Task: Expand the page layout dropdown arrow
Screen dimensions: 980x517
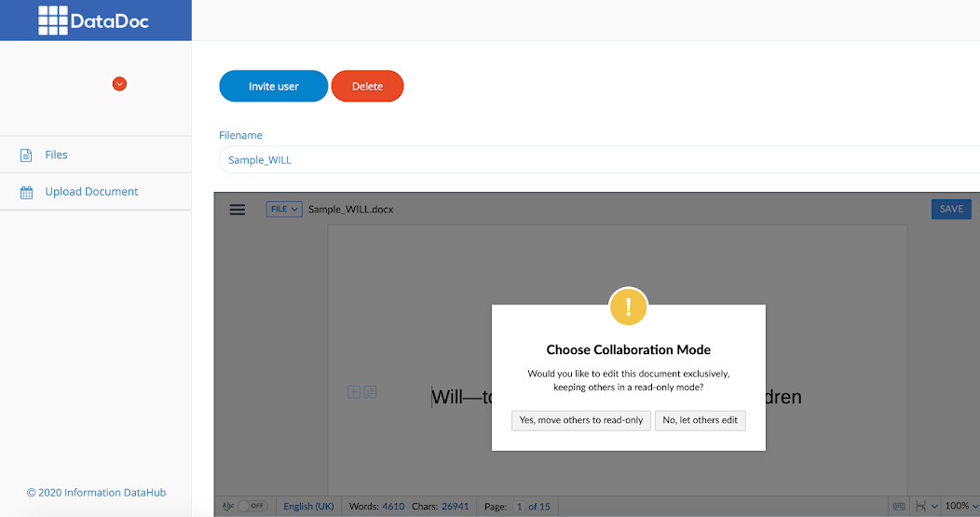Action: (934, 507)
